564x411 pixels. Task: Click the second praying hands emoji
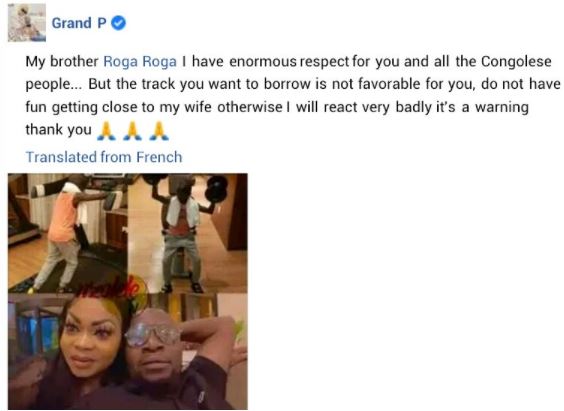tap(133, 131)
